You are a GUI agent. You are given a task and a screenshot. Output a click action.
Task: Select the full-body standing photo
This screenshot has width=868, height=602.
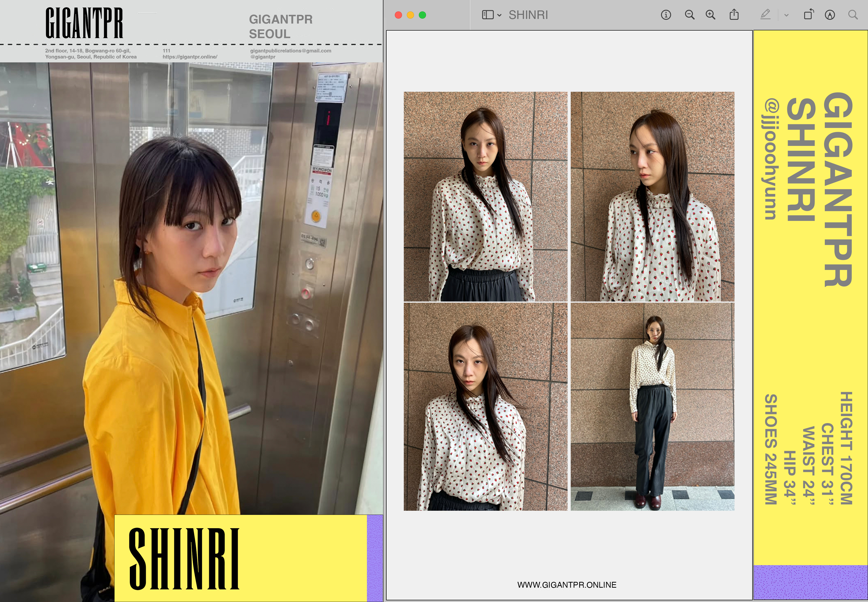coord(652,407)
